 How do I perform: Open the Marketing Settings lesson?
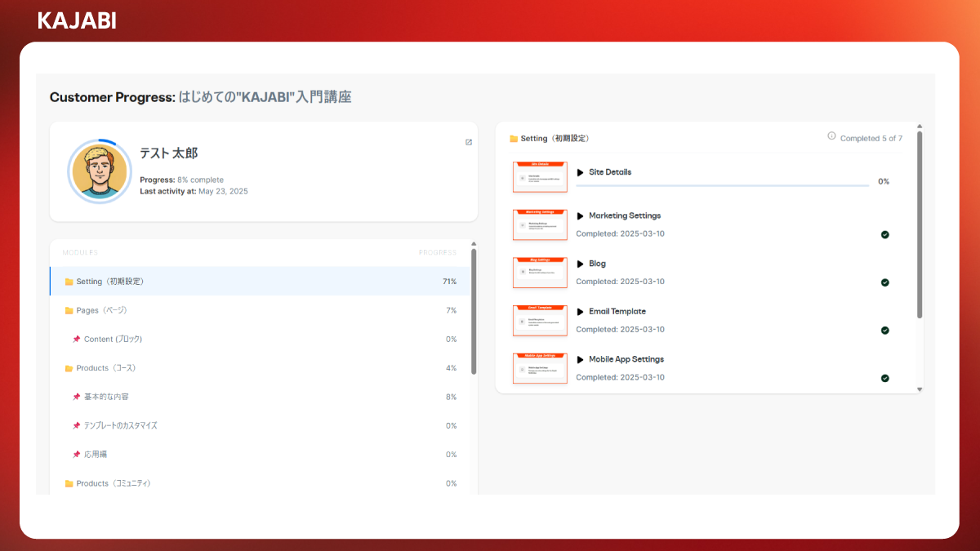tap(625, 216)
